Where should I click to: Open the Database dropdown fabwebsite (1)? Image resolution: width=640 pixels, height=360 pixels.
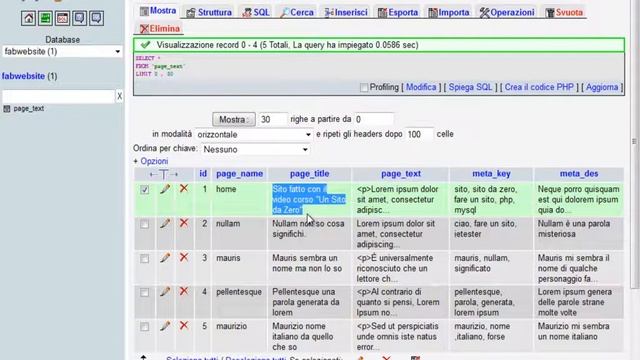[62, 51]
